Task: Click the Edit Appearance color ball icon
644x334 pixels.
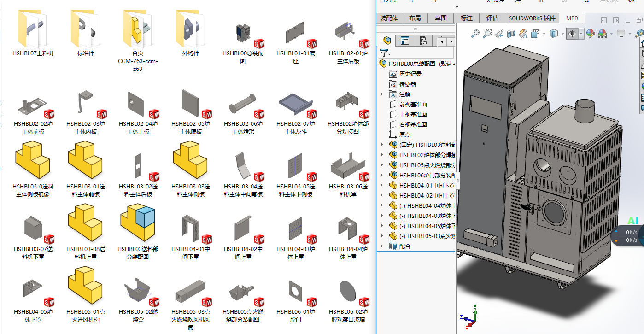Action: tap(590, 34)
